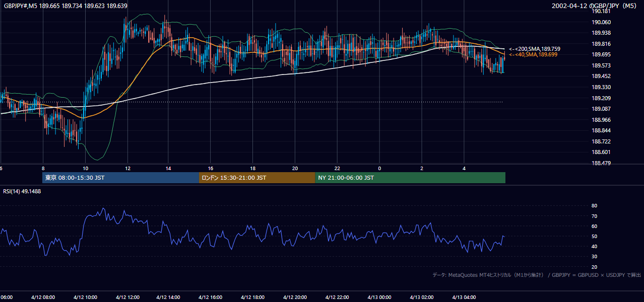Image resolution: width=644 pixels, height=302 pixels.
Task: Click RSI scale value 70
Action: click(594, 216)
